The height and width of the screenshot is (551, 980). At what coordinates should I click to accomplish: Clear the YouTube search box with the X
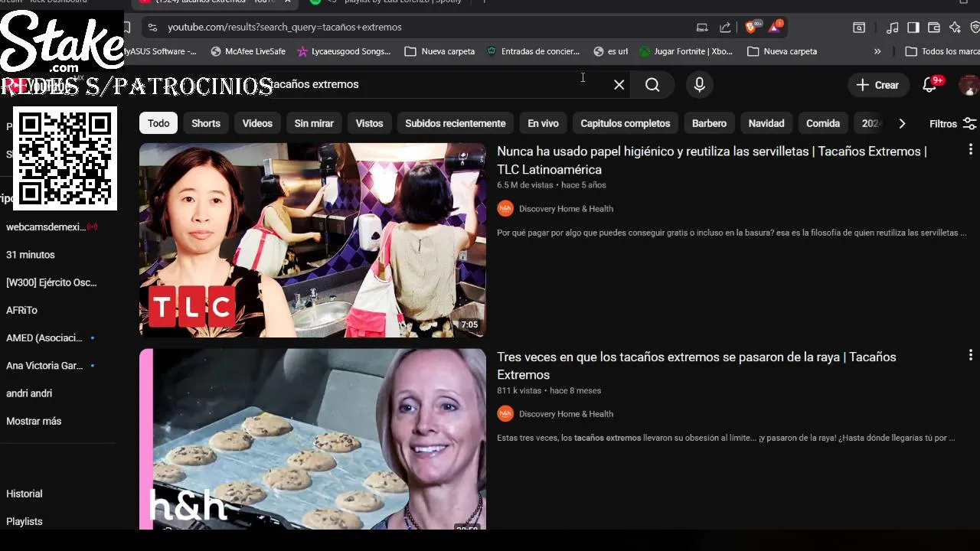pyautogui.click(x=619, y=85)
